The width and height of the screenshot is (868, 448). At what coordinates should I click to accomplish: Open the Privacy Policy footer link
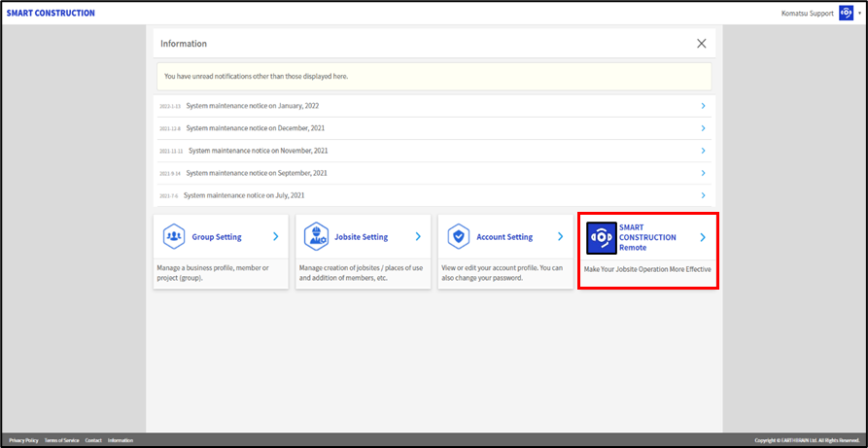pyautogui.click(x=23, y=440)
